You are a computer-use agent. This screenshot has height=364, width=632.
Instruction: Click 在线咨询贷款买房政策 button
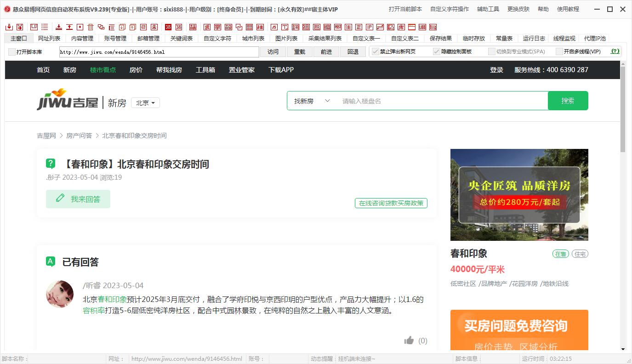coord(391,203)
